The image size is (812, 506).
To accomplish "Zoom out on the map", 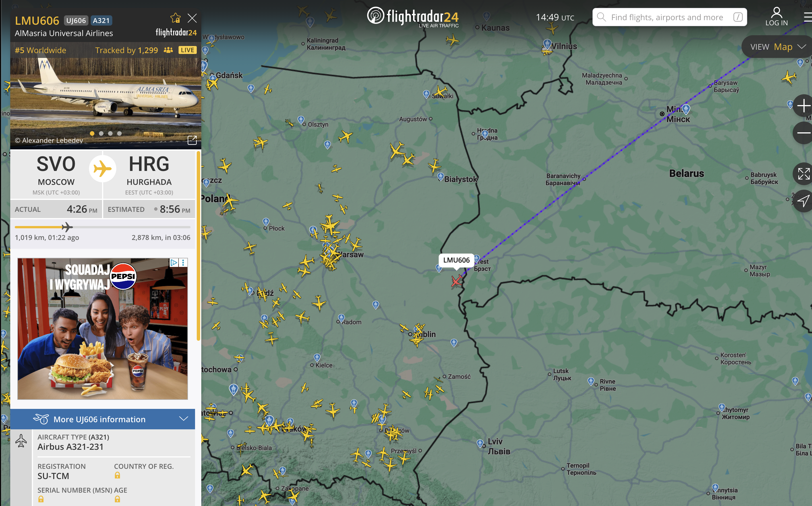I will (x=803, y=133).
